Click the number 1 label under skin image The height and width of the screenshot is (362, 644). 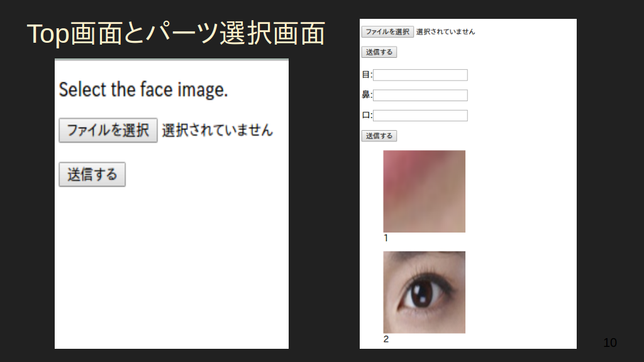[x=386, y=238]
